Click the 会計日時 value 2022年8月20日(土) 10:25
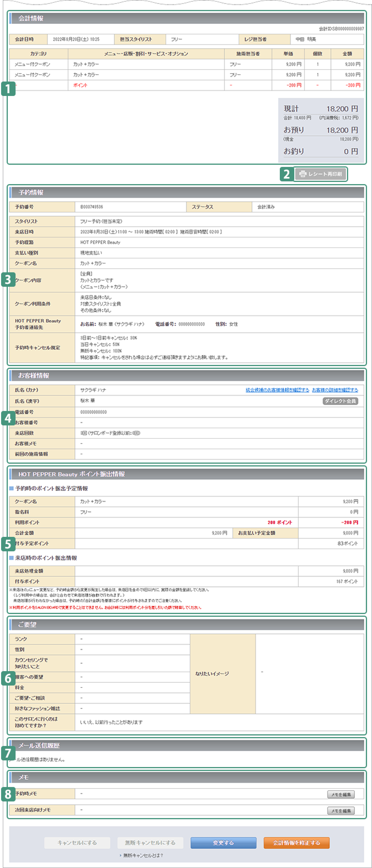 76,39
